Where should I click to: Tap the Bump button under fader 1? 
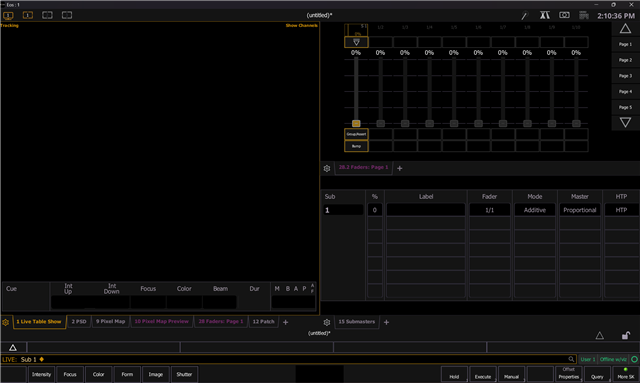[x=356, y=146]
